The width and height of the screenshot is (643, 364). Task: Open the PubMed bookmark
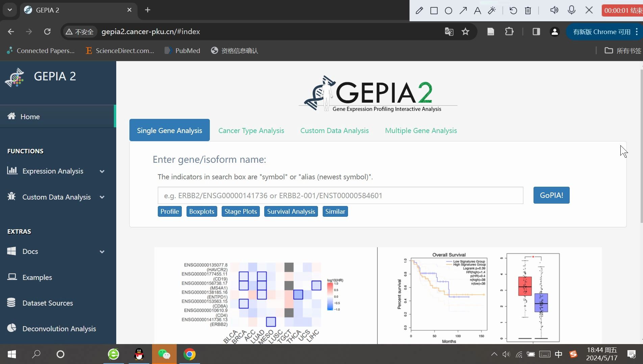tap(182, 51)
